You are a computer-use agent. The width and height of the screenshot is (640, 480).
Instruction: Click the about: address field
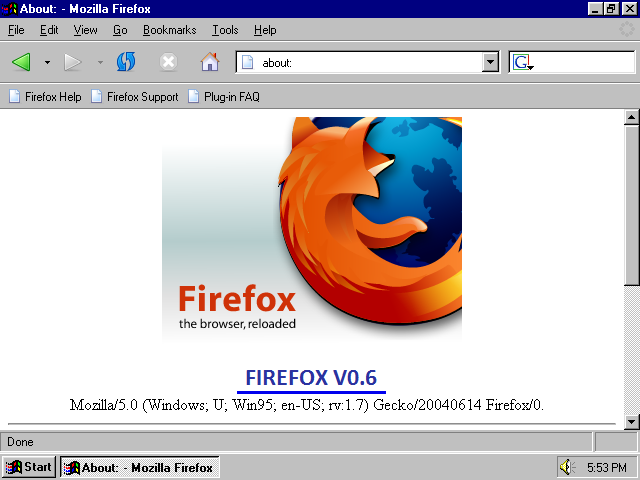[x=367, y=62]
